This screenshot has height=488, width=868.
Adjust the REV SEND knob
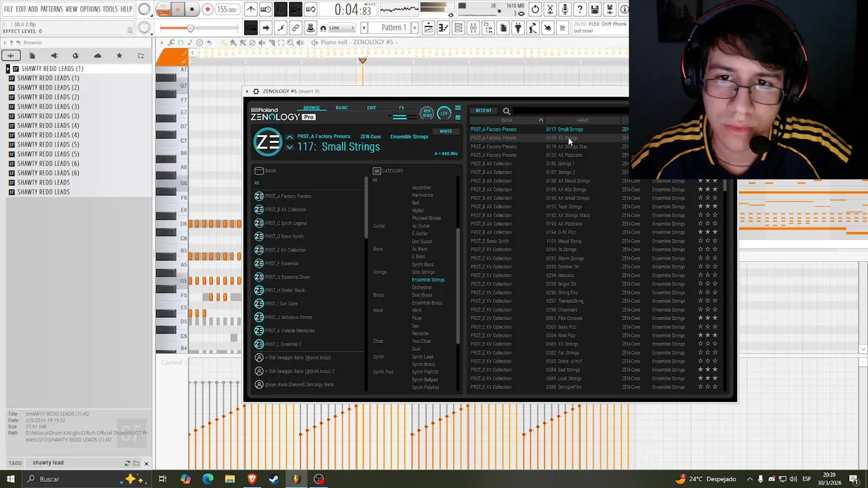427,113
